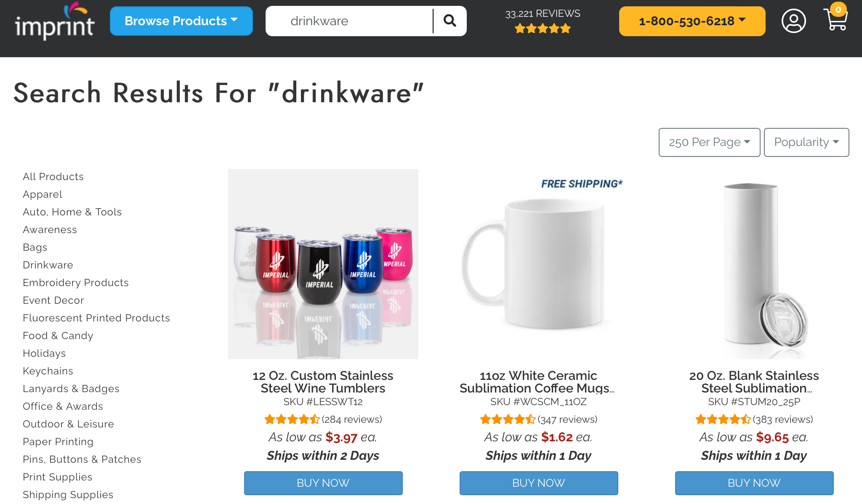Open the colorful wine tumblers product image

[323, 264]
